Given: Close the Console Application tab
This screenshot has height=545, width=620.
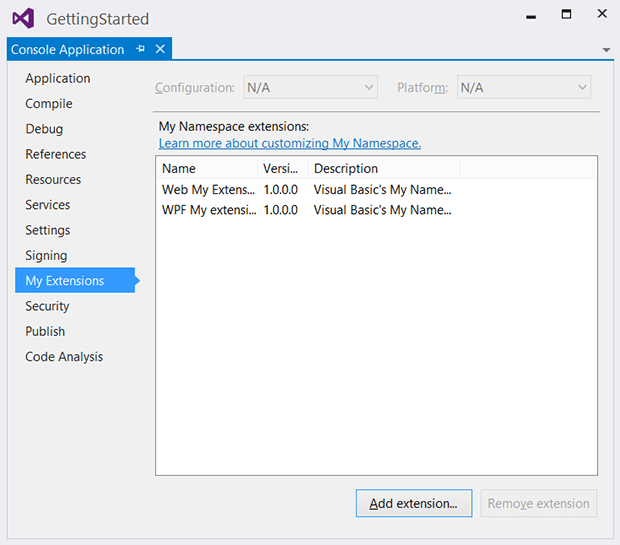Looking at the screenshot, I should click(x=160, y=49).
